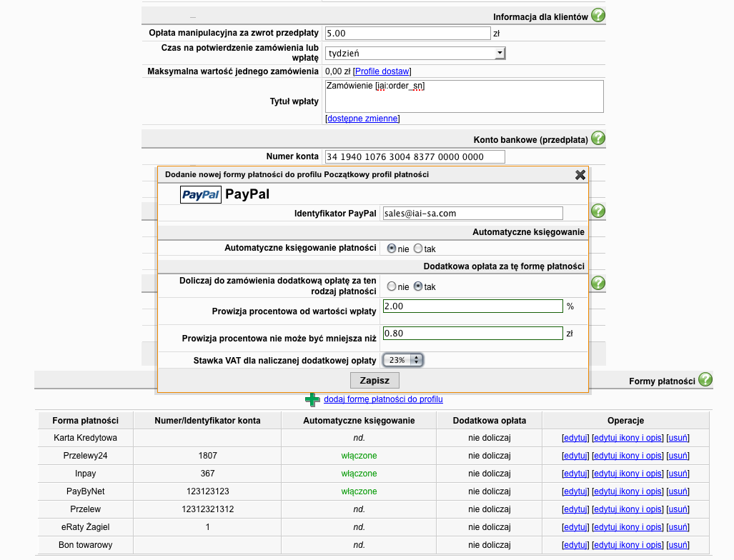Click the Identyfikator PayPal email field
Image resolution: width=734 pixels, height=560 pixels.
[473, 214]
